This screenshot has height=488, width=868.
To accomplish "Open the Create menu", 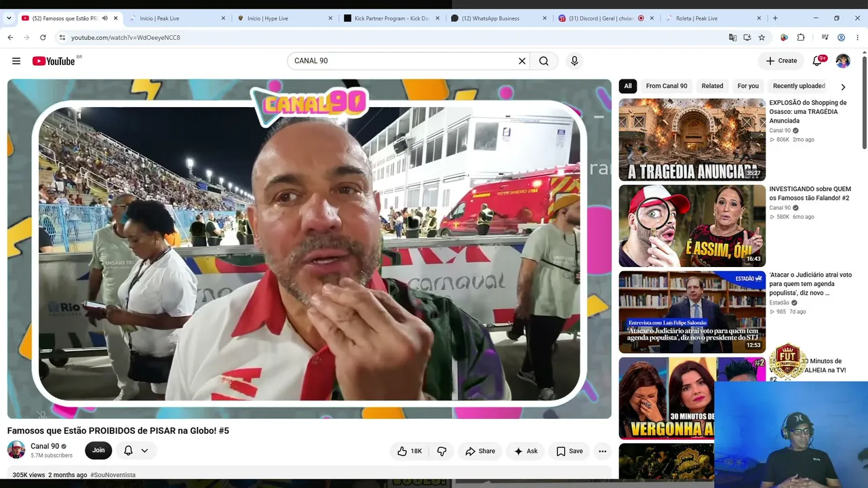I will [781, 61].
